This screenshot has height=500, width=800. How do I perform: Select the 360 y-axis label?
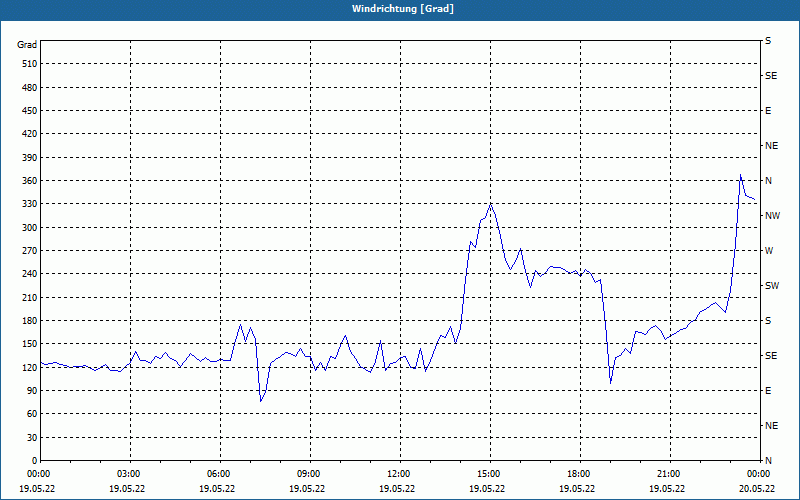pyautogui.click(x=30, y=181)
